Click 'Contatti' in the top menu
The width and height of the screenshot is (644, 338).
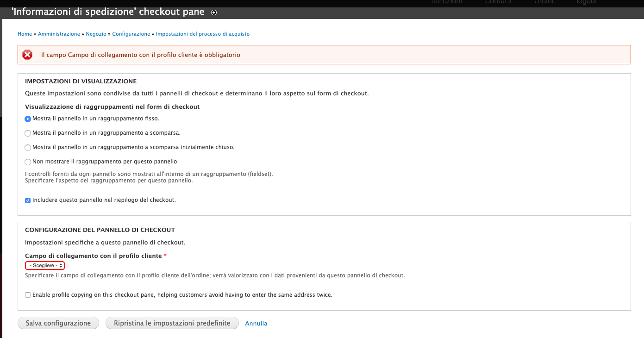coord(498,2)
